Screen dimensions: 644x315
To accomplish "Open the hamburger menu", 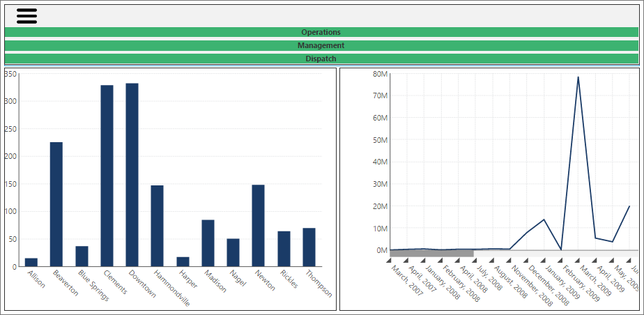I will tap(26, 16).
